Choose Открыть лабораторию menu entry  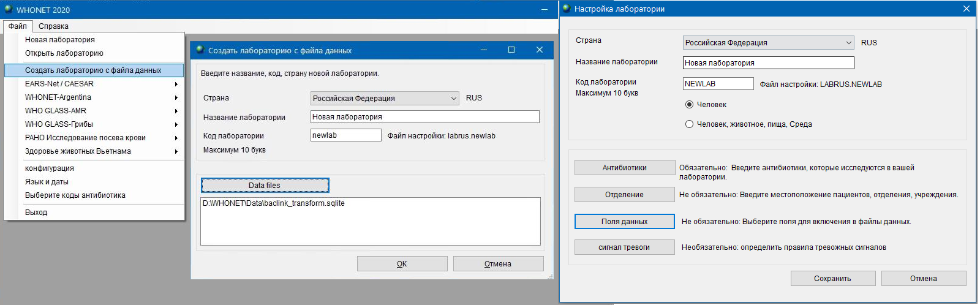click(94, 53)
